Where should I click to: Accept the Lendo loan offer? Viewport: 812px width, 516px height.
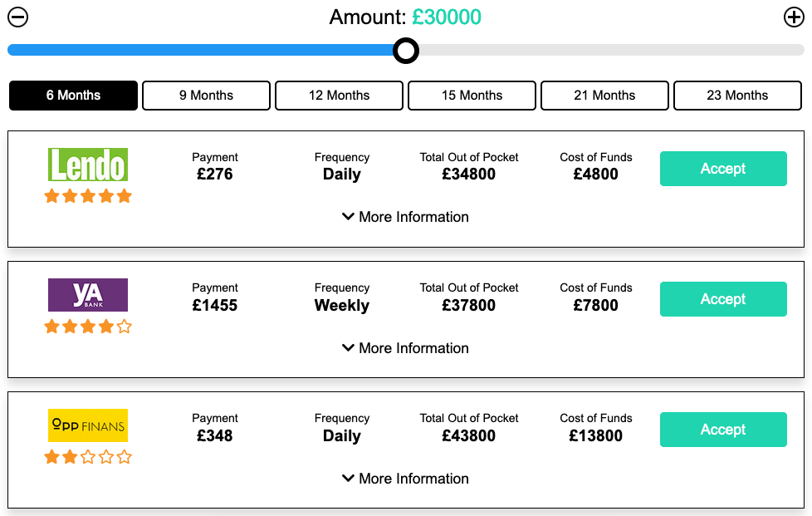[723, 169]
